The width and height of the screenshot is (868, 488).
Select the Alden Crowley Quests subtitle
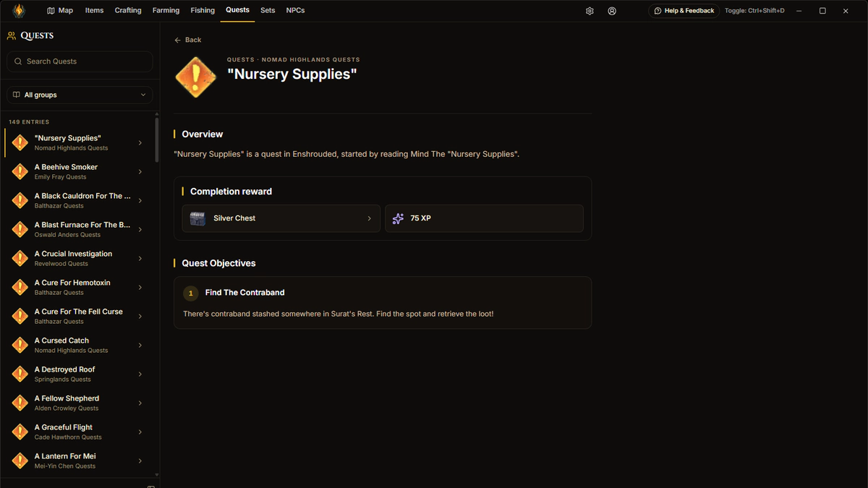tap(67, 408)
